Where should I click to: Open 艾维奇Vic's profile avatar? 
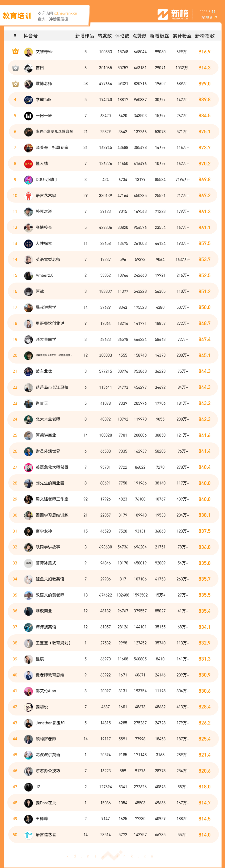pos(29,52)
